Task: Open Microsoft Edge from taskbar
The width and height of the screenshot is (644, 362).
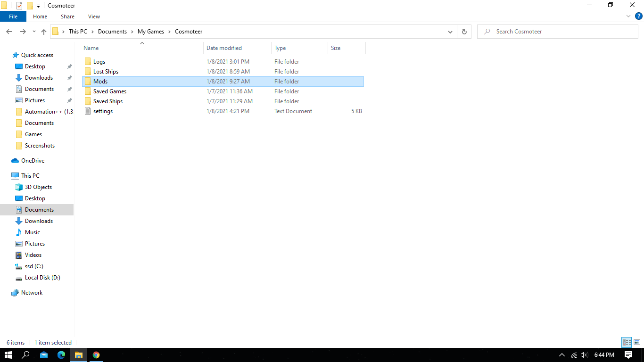Action: [61, 355]
